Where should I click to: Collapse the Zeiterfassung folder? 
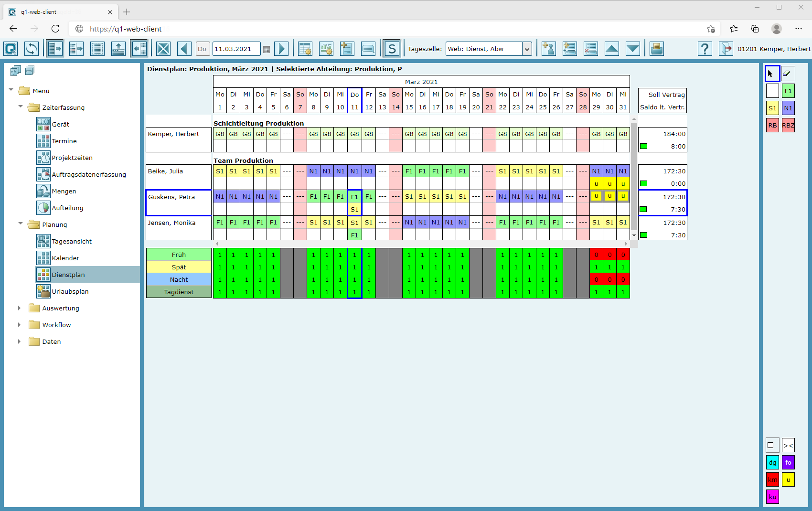[x=20, y=107]
